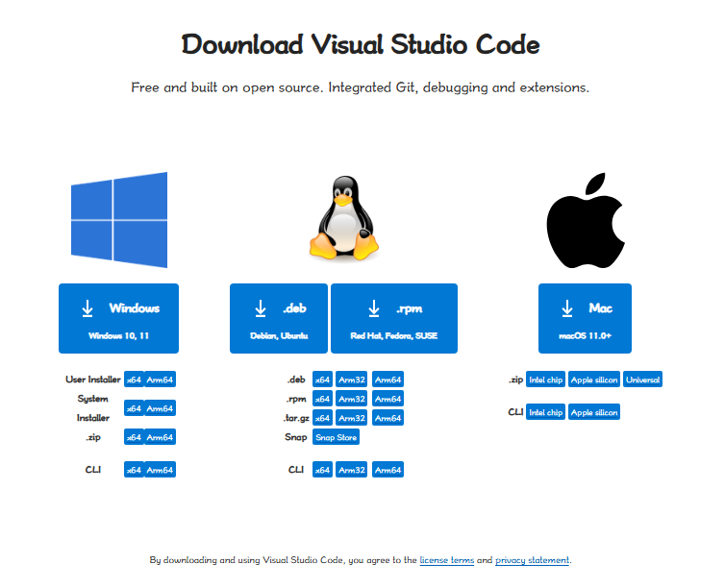Click the 'Snap' row label
Image resolution: width=725 pixels, height=588 pixels.
[296, 437]
